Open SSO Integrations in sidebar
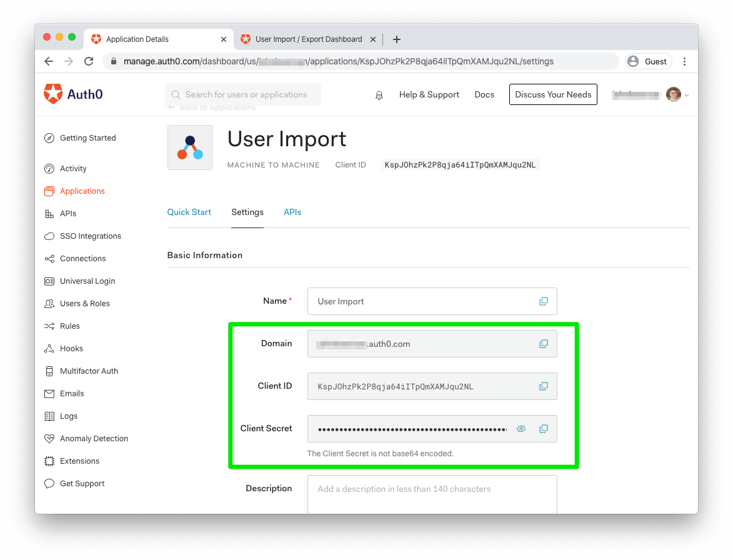733x560 pixels. coord(82,236)
